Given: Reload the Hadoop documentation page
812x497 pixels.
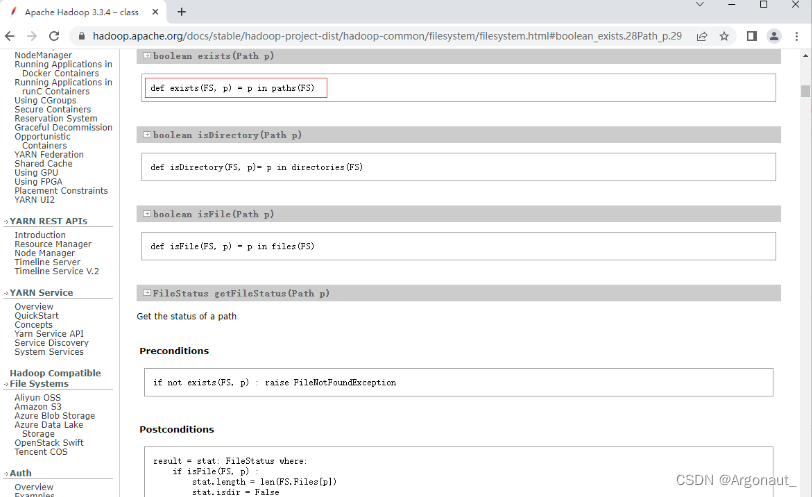Looking at the screenshot, I should coord(54,36).
